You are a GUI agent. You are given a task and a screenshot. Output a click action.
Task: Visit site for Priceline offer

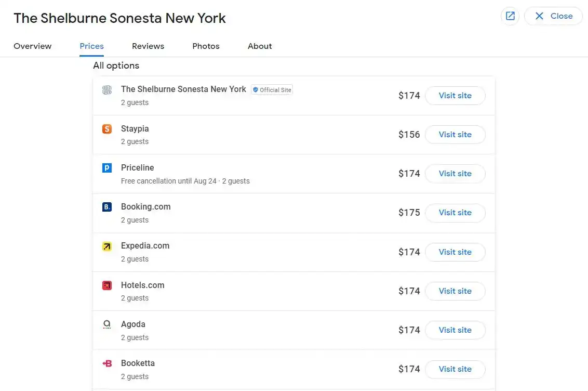pyautogui.click(x=455, y=174)
